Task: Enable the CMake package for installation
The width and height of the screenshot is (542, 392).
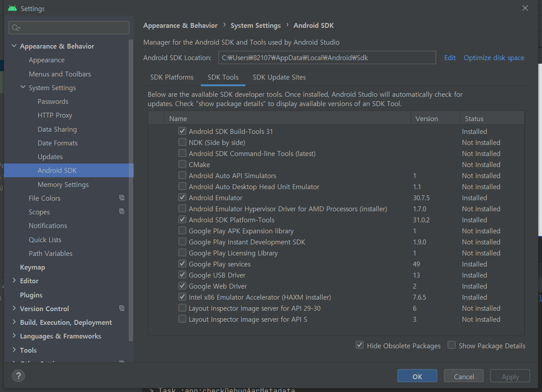Action: (182, 164)
